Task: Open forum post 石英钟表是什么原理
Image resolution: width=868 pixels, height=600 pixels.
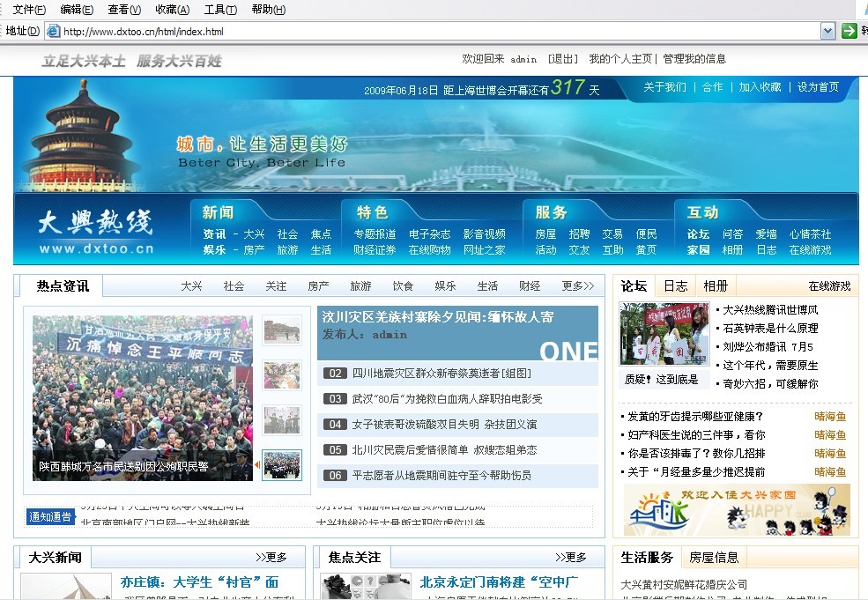Action: pyautogui.click(x=770, y=329)
